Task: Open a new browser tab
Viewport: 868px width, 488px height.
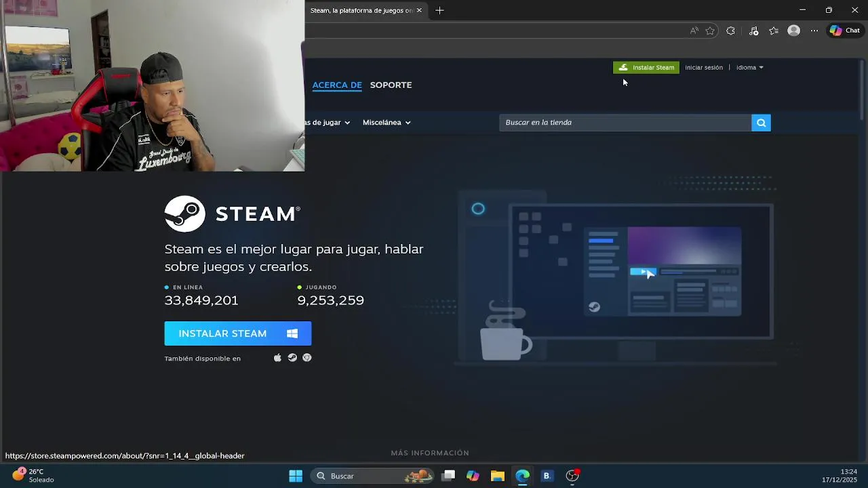Action: tap(439, 10)
